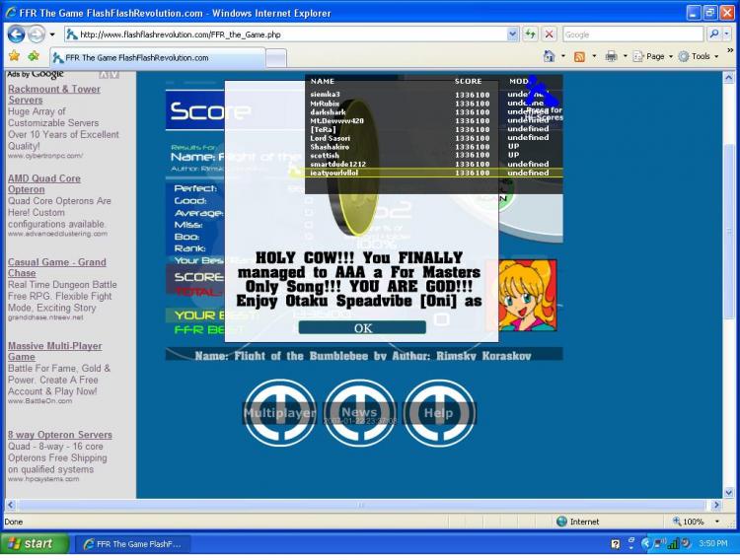Image resolution: width=740 pixels, height=560 pixels.
Task: Click the Print icon
Action: [611, 56]
